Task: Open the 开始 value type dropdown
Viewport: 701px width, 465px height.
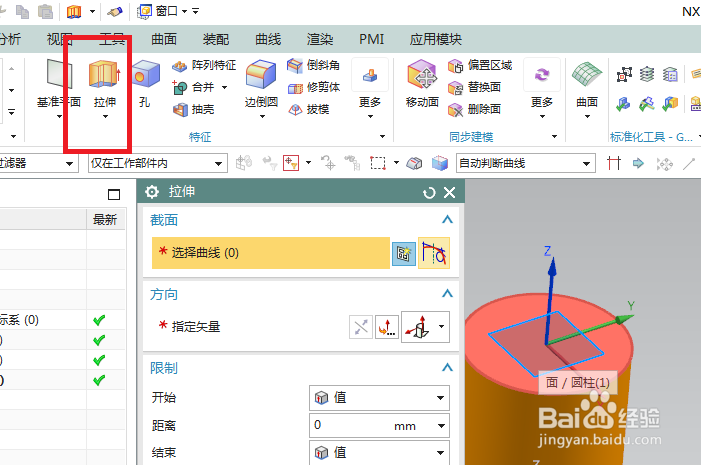Action: (x=440, y=398)
